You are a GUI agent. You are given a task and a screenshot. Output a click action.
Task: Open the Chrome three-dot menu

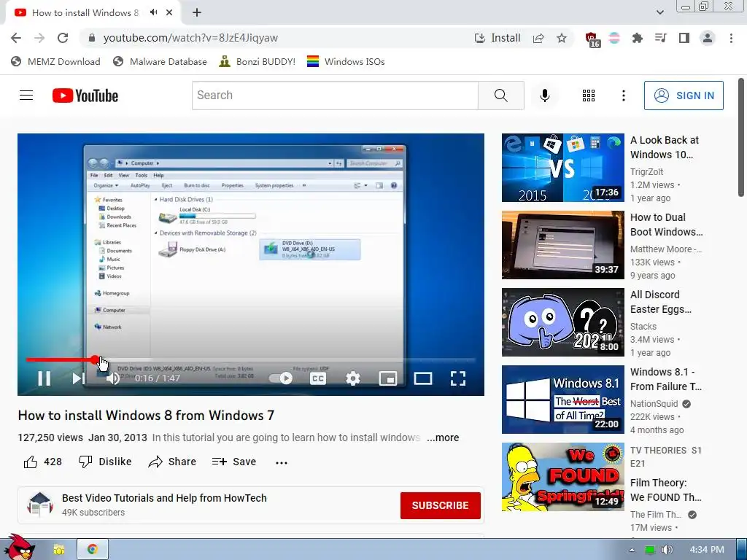click(731, 38)
